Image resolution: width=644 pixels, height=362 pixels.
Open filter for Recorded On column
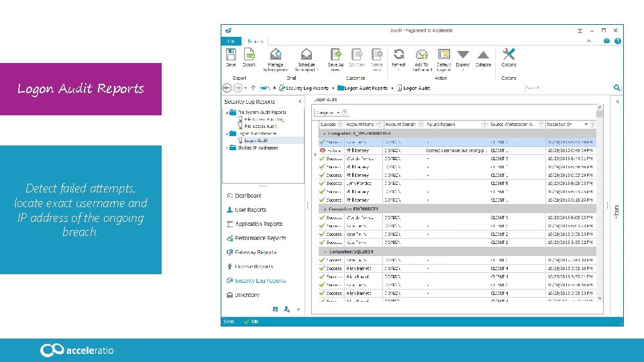(x=592, y=125)
